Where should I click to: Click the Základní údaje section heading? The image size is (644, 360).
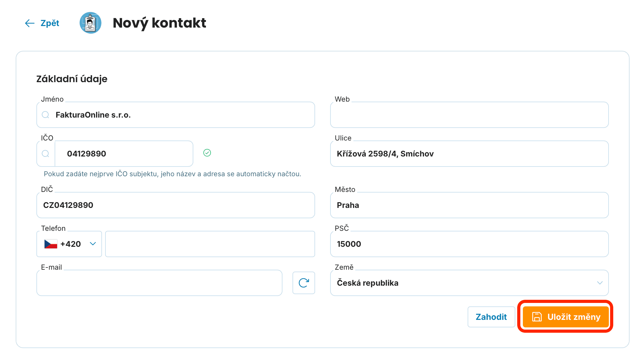pyautogui.click(x=72, y=79)
